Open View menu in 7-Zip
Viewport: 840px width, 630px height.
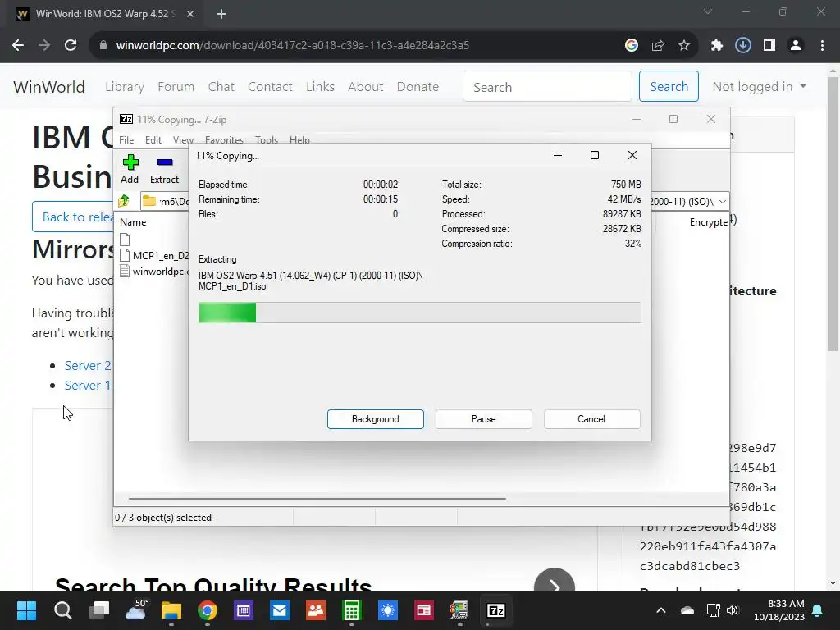tap(183, 139)
